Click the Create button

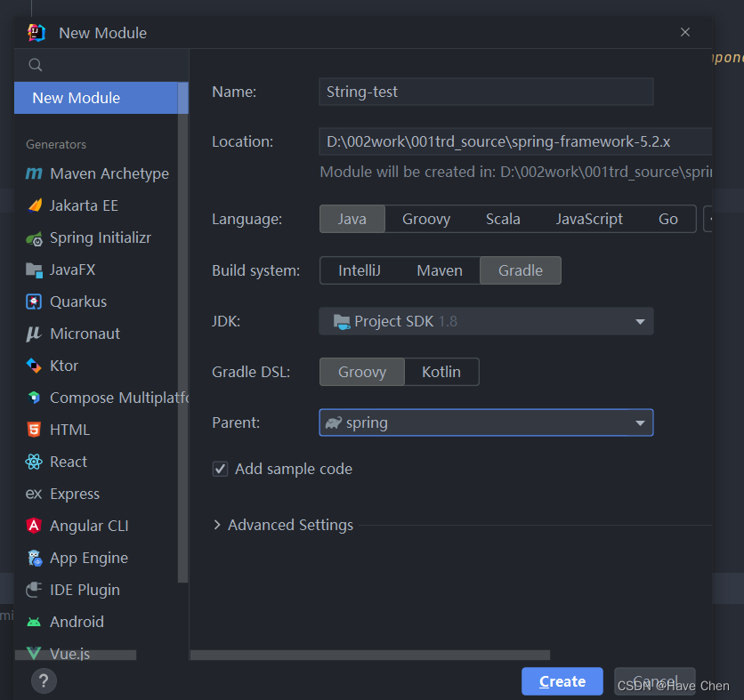tap(562, 681)
